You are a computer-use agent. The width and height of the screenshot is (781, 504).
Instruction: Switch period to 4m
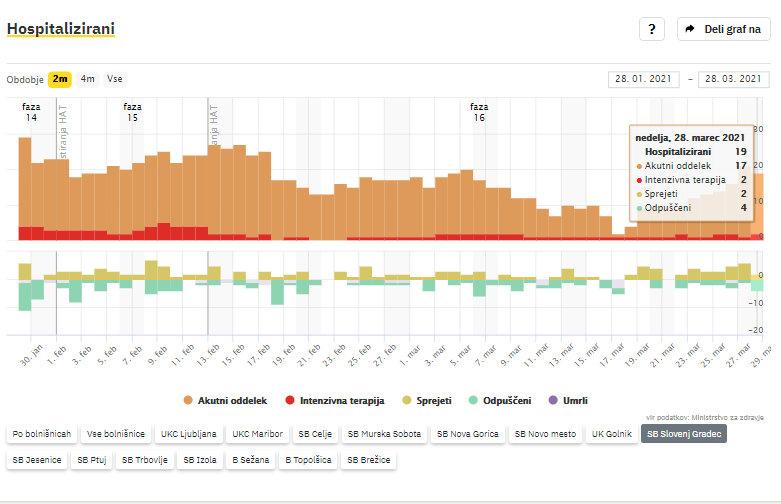(x=88, y=79)
